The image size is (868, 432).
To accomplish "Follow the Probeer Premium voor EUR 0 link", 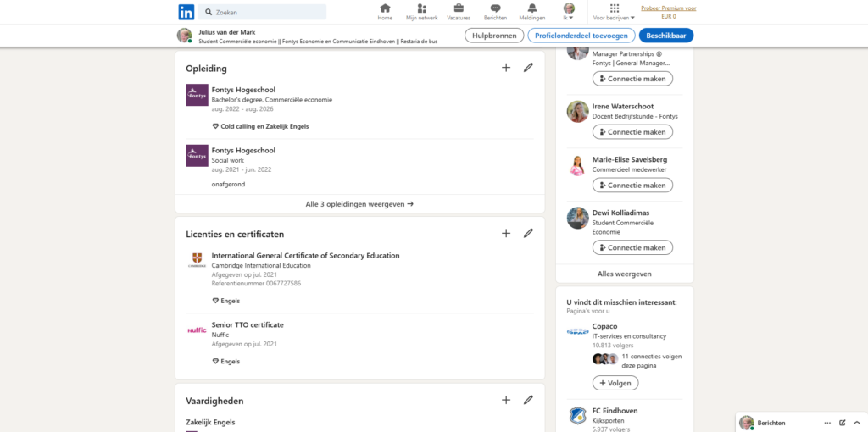I will pyautogui.click(x=668, y=12).
